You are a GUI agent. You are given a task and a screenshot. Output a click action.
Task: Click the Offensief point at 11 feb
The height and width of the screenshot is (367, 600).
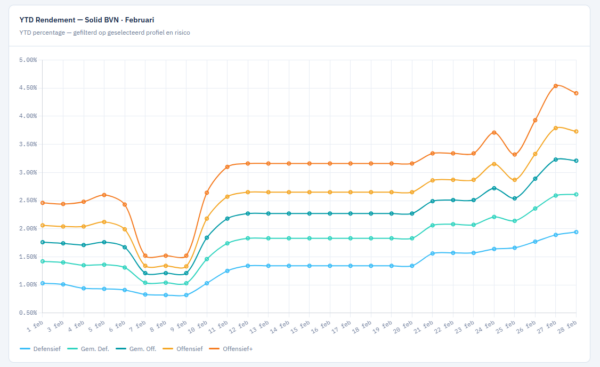tap(227, 196)
